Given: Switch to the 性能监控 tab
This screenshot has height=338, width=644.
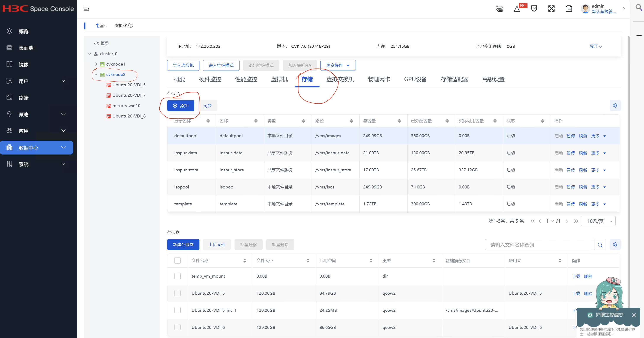Looking at the screenshot, I should click(246, 79).
